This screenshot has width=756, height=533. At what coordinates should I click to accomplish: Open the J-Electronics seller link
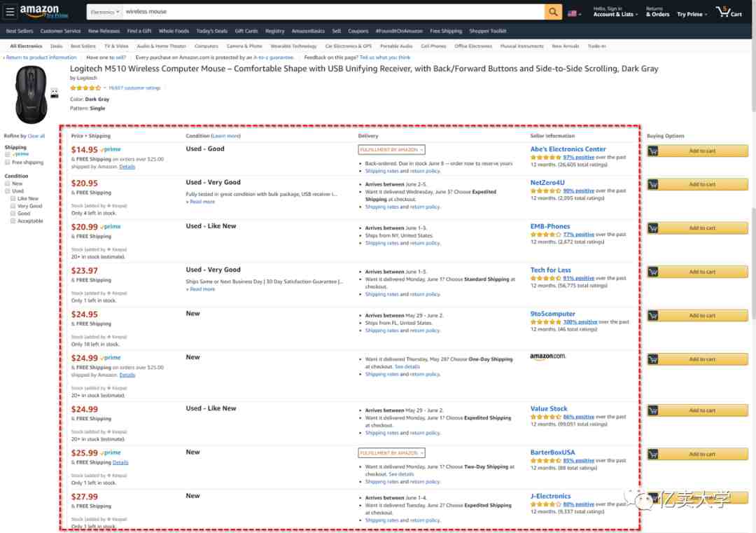(550, 496)
